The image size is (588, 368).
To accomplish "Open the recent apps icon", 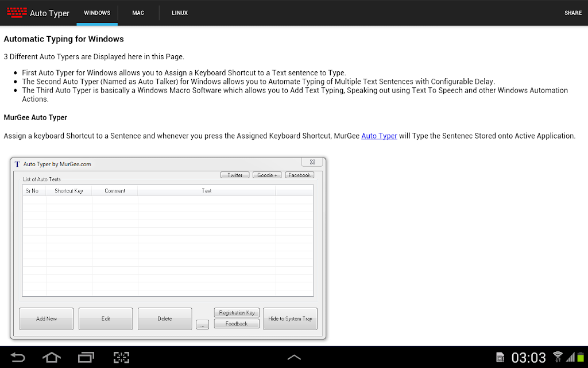I will click(86, 357).
